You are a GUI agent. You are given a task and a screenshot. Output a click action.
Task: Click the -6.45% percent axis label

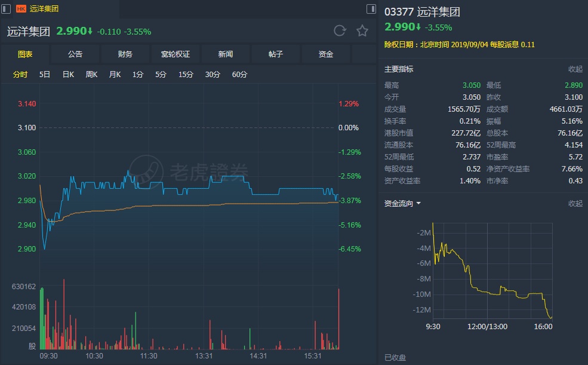click(x=349, y=249)
